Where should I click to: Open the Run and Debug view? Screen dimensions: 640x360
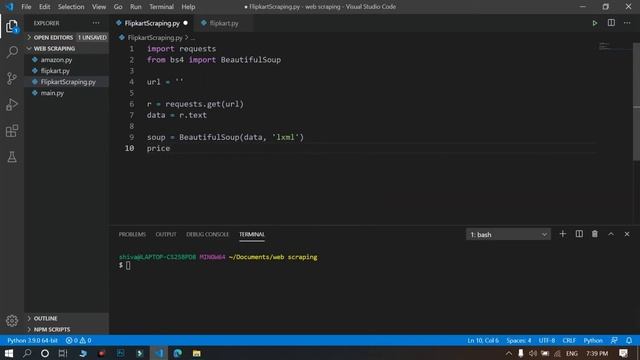click(x=12, y=104)
